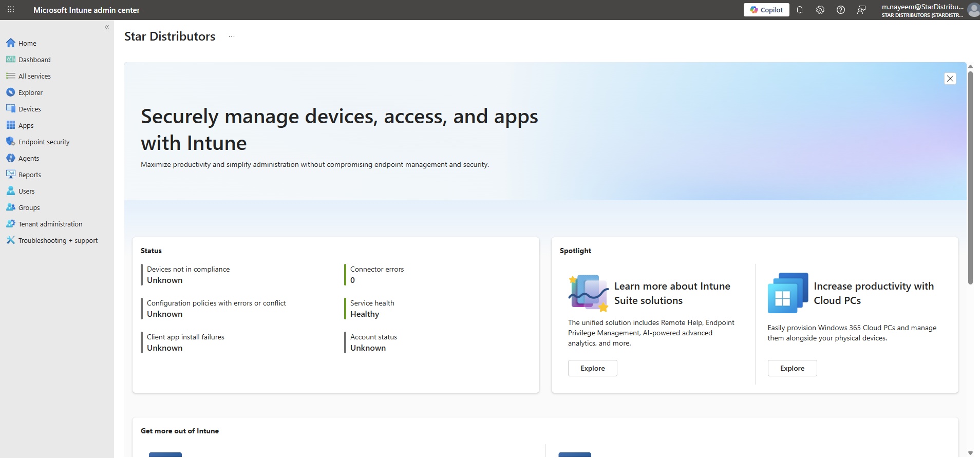Select Reports in the sidebar
Viewport: 980px width, 458px height.
tap(29, 175)
